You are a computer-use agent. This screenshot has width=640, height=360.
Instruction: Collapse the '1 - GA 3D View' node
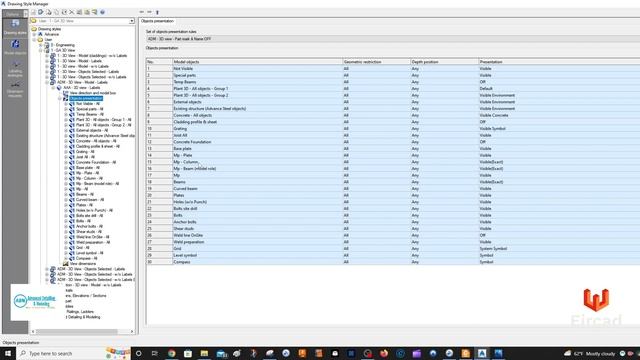[x=41, y=50]
